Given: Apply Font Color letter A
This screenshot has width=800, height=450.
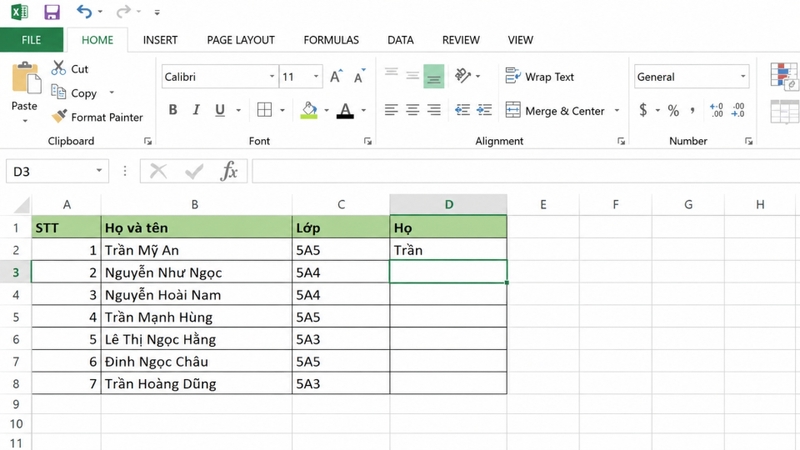Looking at the screenshot, I should (345, 110).
